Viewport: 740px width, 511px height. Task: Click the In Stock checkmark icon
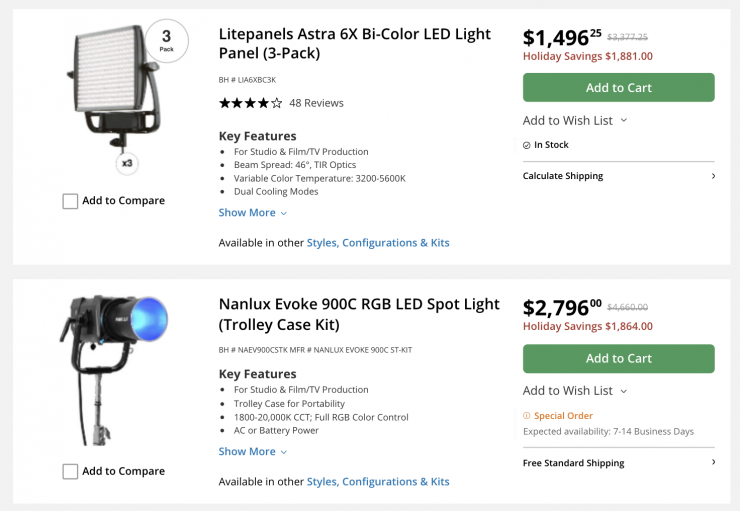(x=527, y=145)
